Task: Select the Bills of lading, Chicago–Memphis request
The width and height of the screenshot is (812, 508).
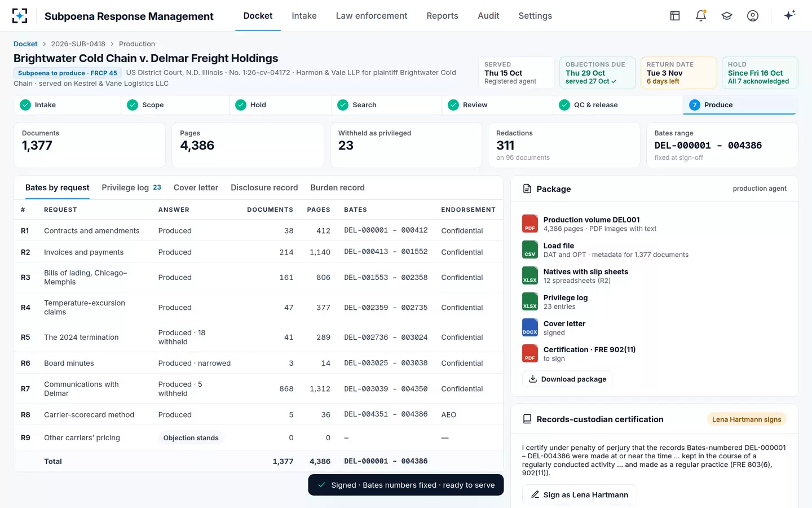Action: pyautogui.click(x=258, y=277)
